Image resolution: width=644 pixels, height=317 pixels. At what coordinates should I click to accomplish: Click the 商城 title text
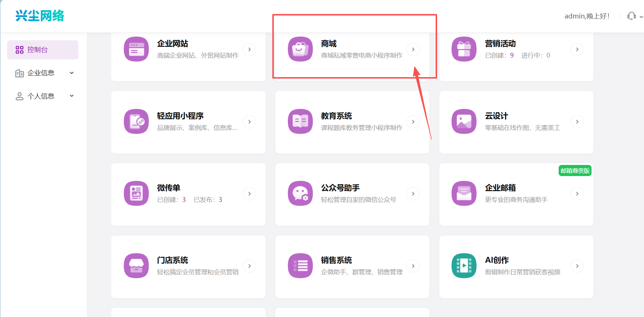coord(329,44)
